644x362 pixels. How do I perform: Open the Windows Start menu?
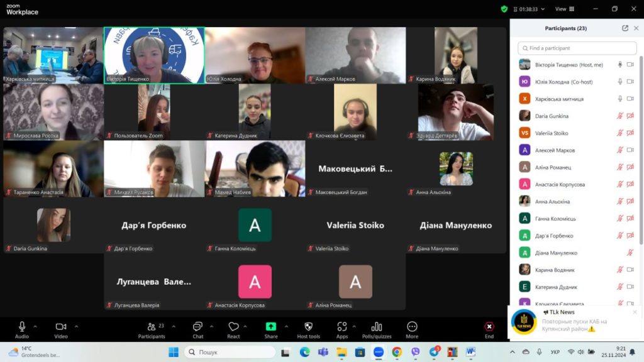point(174,352)
